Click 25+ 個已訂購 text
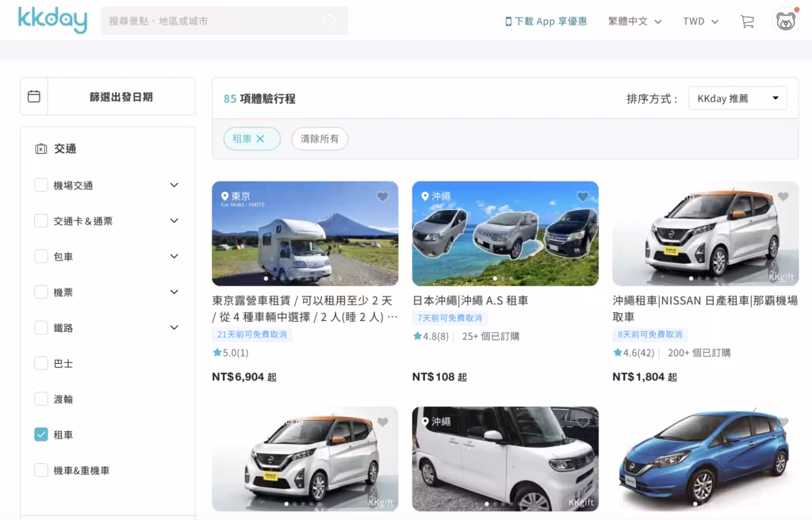The width and height of the screenshot is (812, 520). pyautogui.click(x=491, y=337)
